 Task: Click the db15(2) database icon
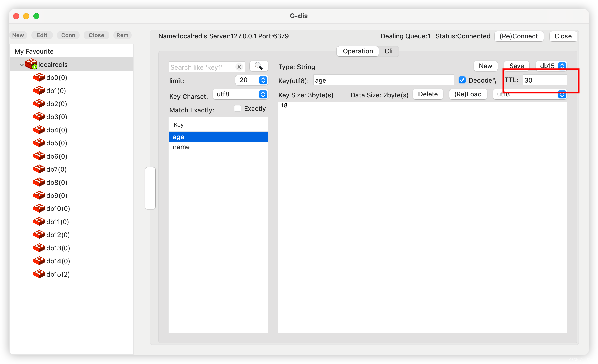(39, 274)
